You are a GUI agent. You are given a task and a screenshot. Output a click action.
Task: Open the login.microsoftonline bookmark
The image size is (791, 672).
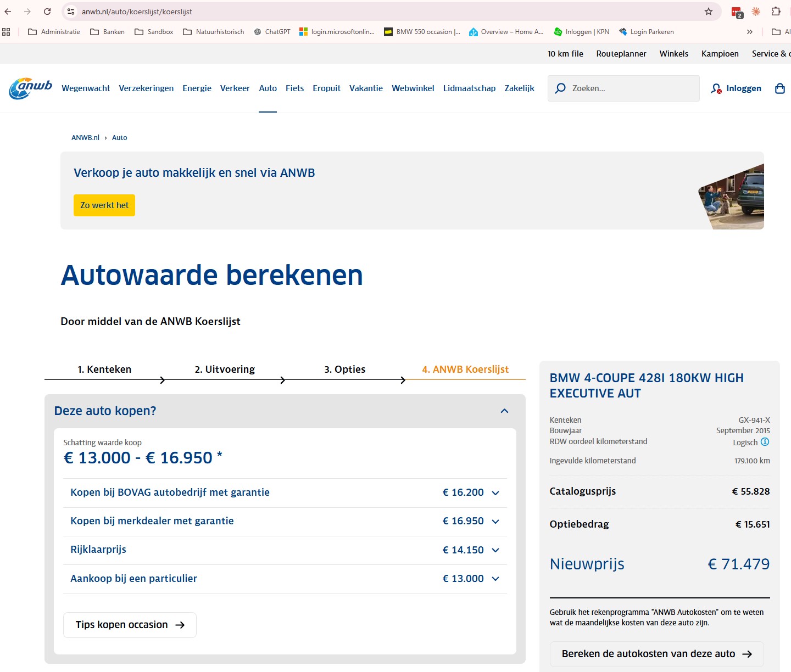337,32
